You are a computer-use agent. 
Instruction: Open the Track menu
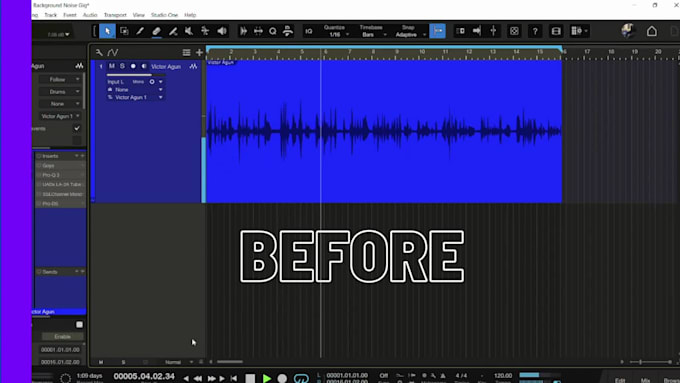51,15
